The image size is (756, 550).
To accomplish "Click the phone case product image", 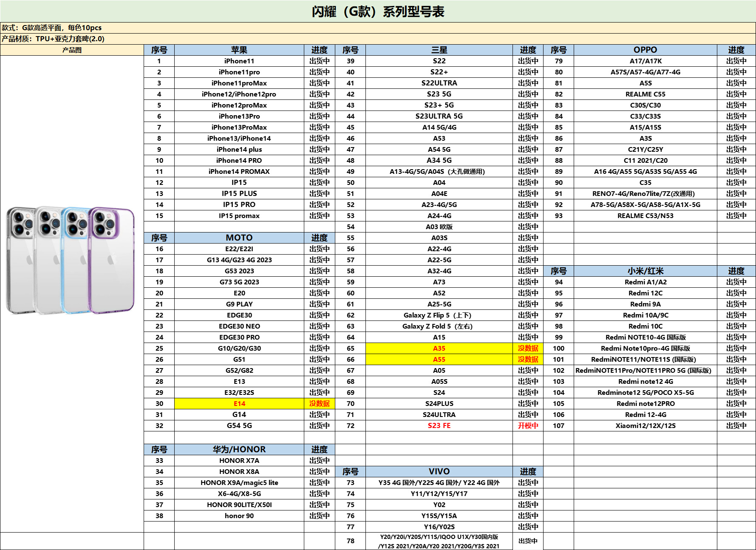I will point(71,261).
